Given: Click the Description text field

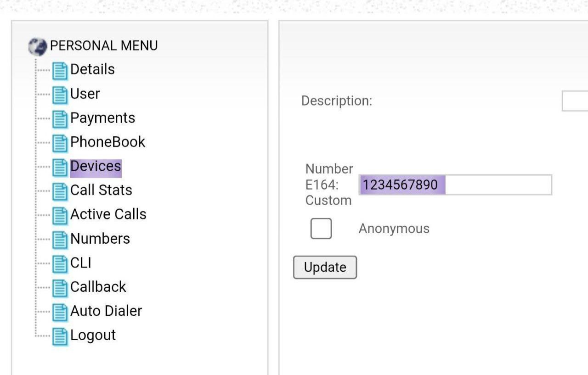Looking at the screenshot, I should [x=575, y=101].
